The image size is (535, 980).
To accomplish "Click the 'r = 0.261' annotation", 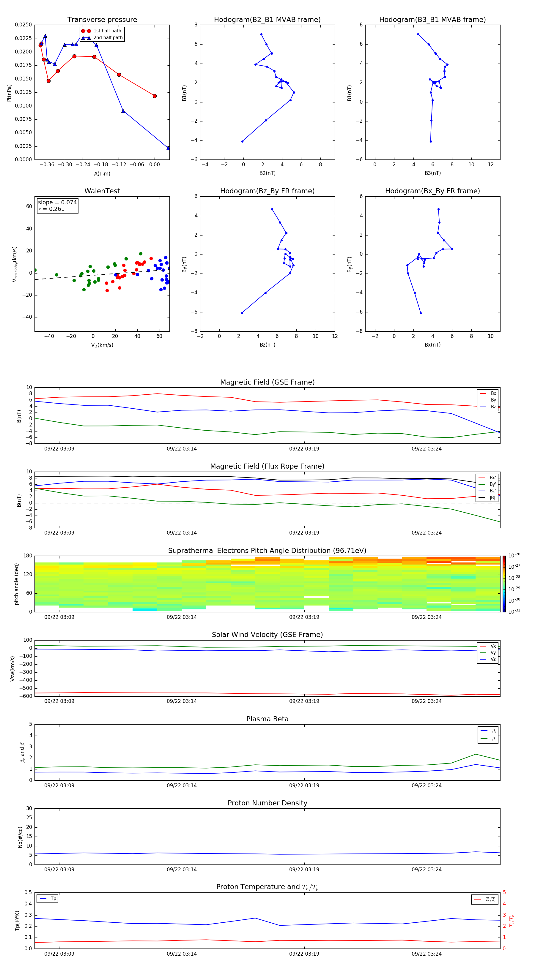I will [x=51, y=209].
